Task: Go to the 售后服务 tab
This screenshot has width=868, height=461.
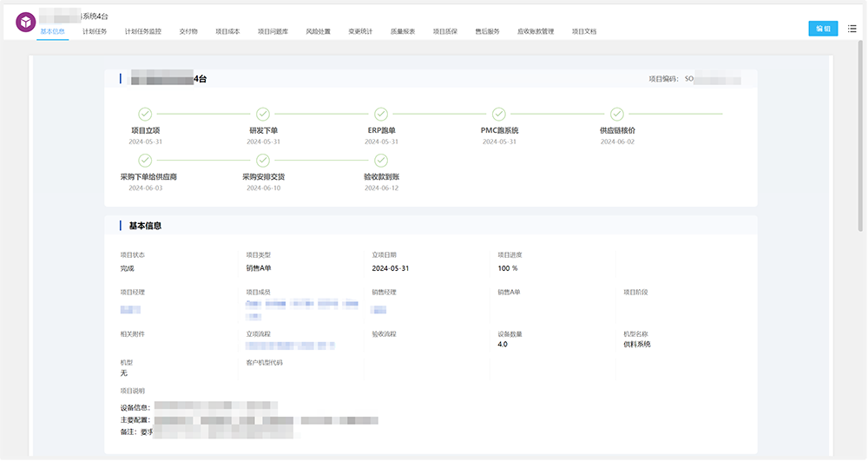Action: (x=487, y=31)
